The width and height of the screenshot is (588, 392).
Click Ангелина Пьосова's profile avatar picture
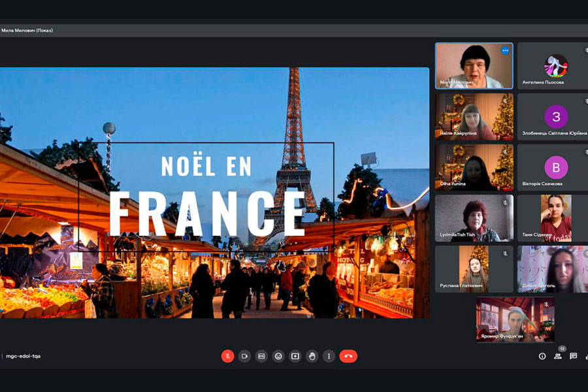[556, 65]
